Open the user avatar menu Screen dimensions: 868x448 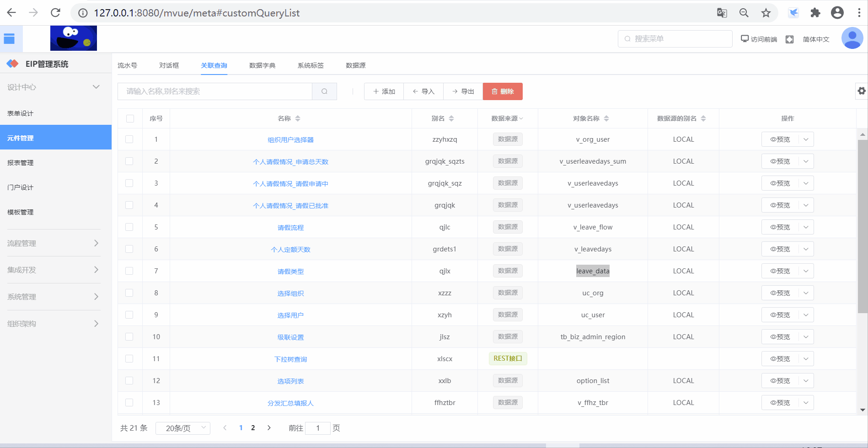coord(852,38)
